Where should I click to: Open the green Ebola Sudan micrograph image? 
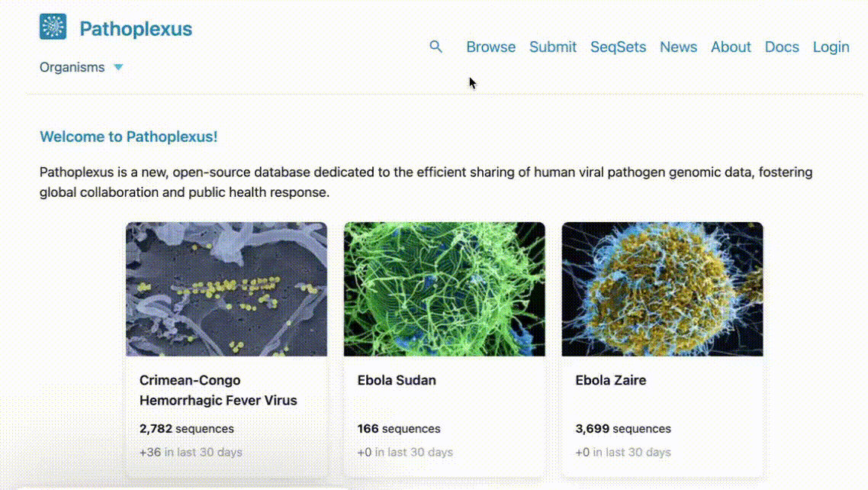445,289
